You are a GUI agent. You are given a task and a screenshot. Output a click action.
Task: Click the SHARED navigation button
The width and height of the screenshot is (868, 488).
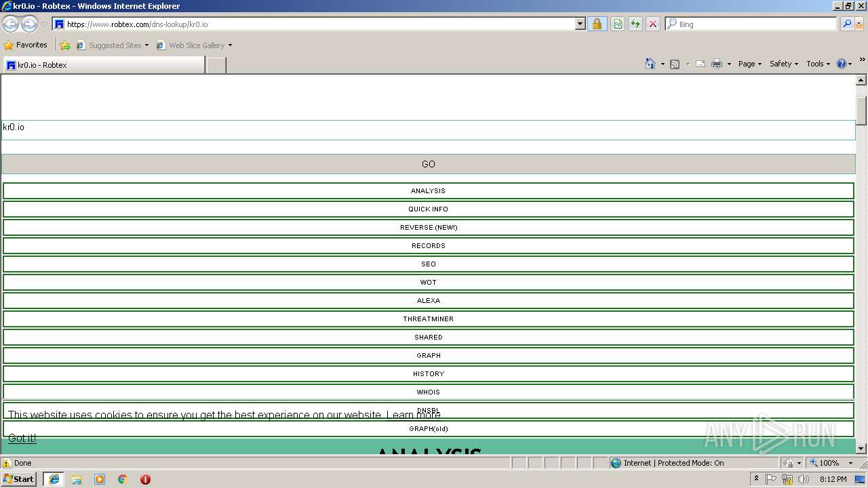coord(428,337)
